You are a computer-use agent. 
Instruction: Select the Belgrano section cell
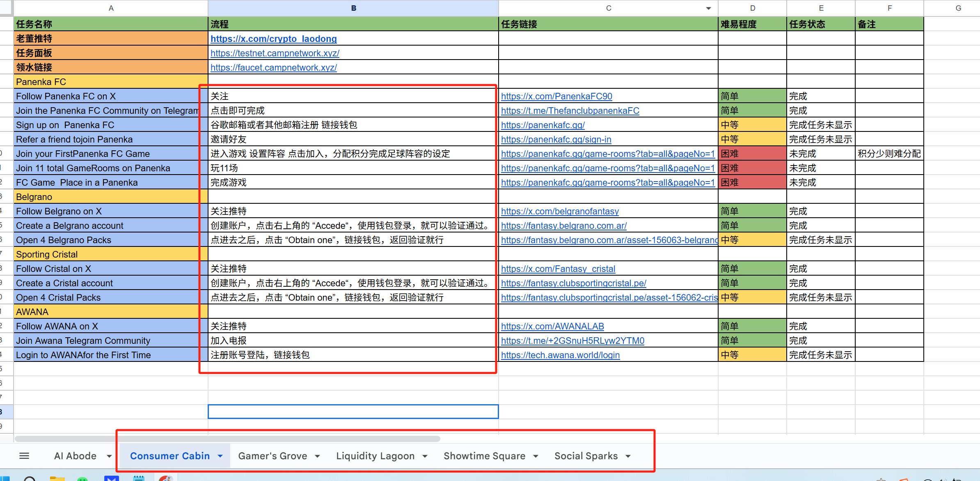point(111,197)
